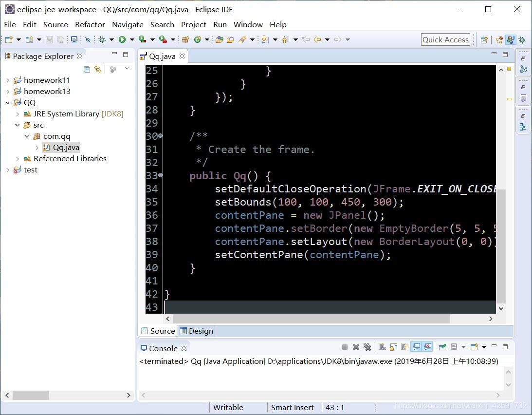Open the Open Console dropdown arrow

click(x=484, y=347)
